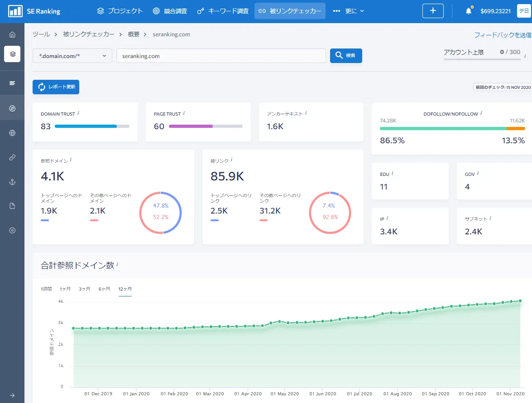Click the 1.6K anchor text value
The image size is (532, 403).
tap(275, 126)
